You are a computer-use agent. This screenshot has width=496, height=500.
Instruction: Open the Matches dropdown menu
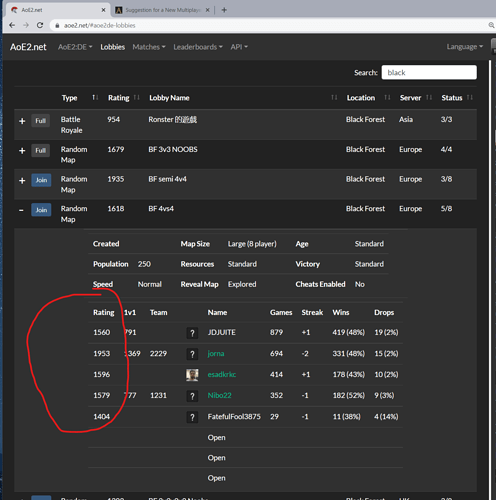(149, 47)
